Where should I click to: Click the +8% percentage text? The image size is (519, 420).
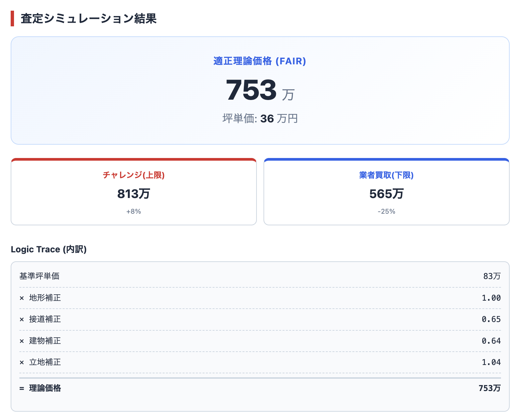tap(133, 212)
